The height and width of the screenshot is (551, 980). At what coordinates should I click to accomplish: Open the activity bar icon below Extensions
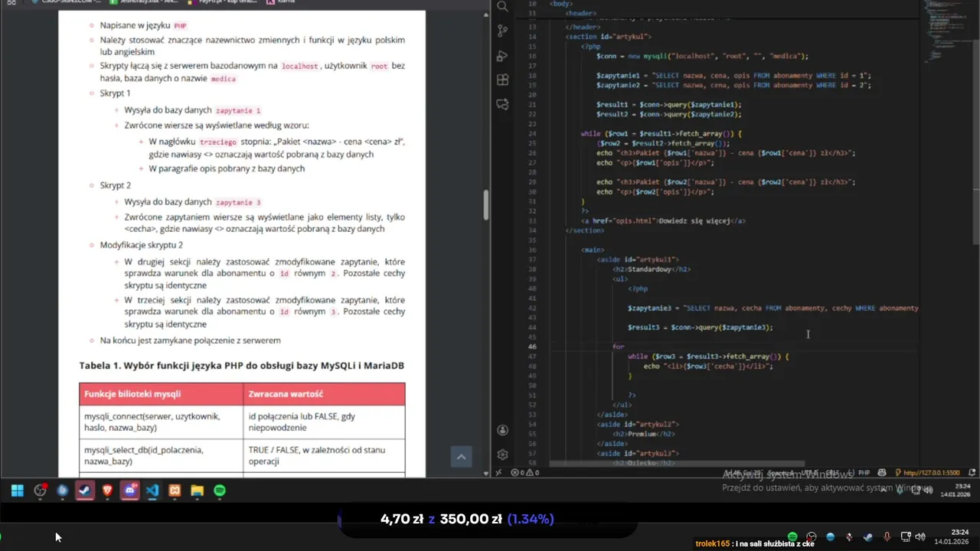(502, 104)
